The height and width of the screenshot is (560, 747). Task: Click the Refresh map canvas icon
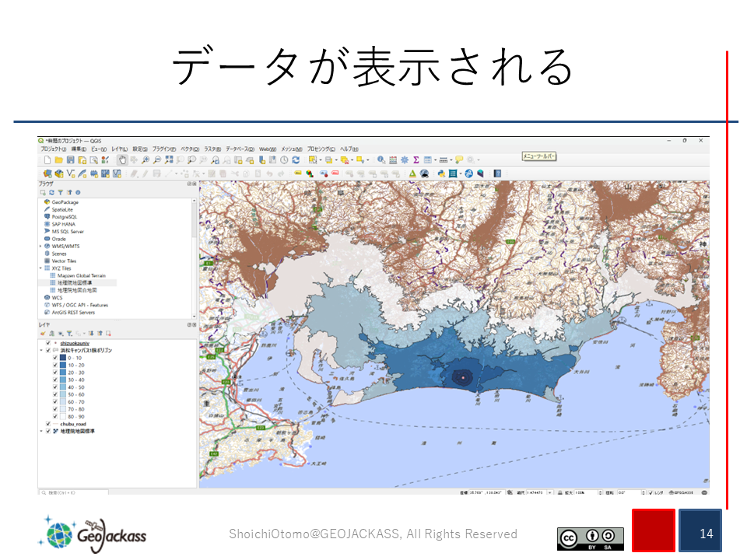click(296, 159)
